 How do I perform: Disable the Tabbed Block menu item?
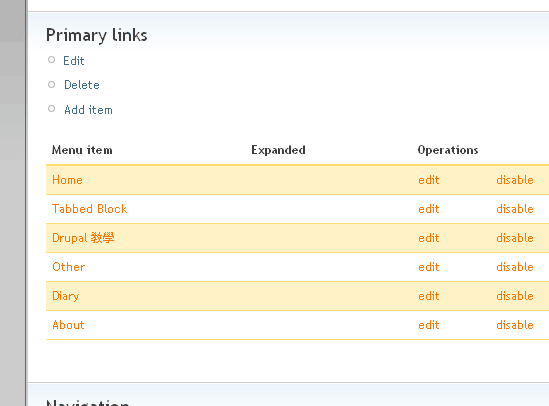[515, 209]
